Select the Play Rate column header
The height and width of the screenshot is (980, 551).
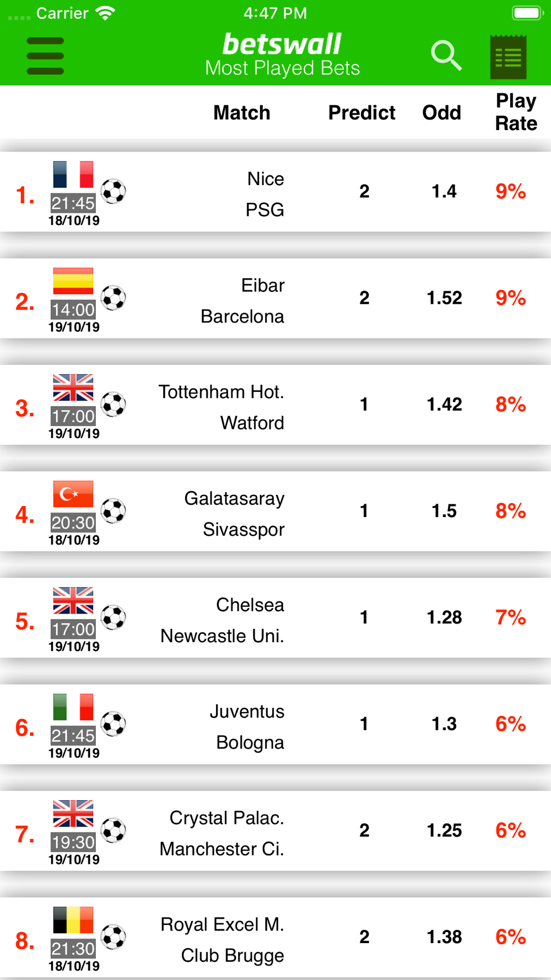click(x=516, y=112)
